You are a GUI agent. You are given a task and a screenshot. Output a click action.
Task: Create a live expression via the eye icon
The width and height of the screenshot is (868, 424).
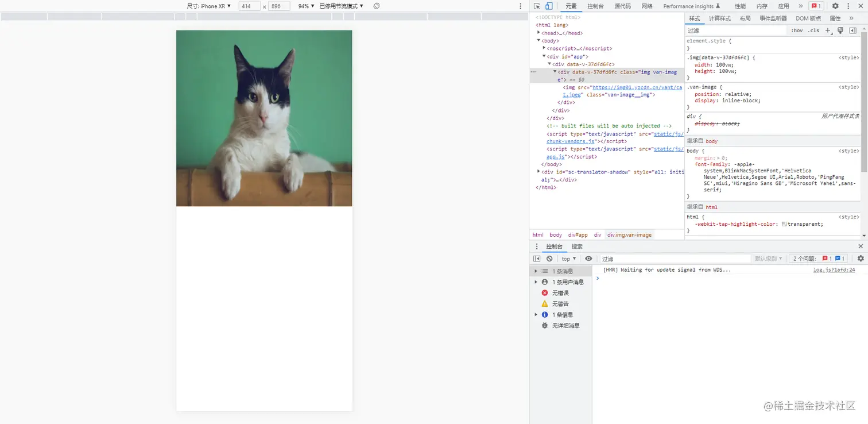588,259
